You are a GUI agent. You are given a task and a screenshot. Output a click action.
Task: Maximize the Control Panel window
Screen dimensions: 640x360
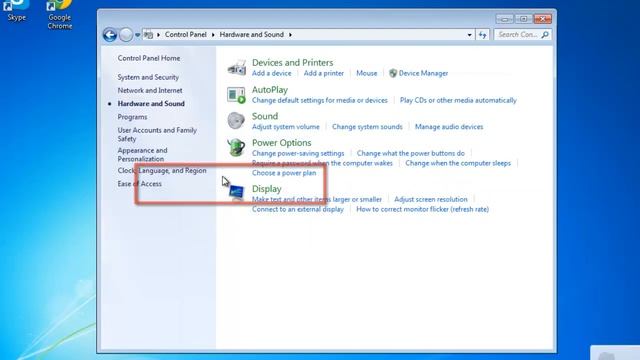pos(523,19)
